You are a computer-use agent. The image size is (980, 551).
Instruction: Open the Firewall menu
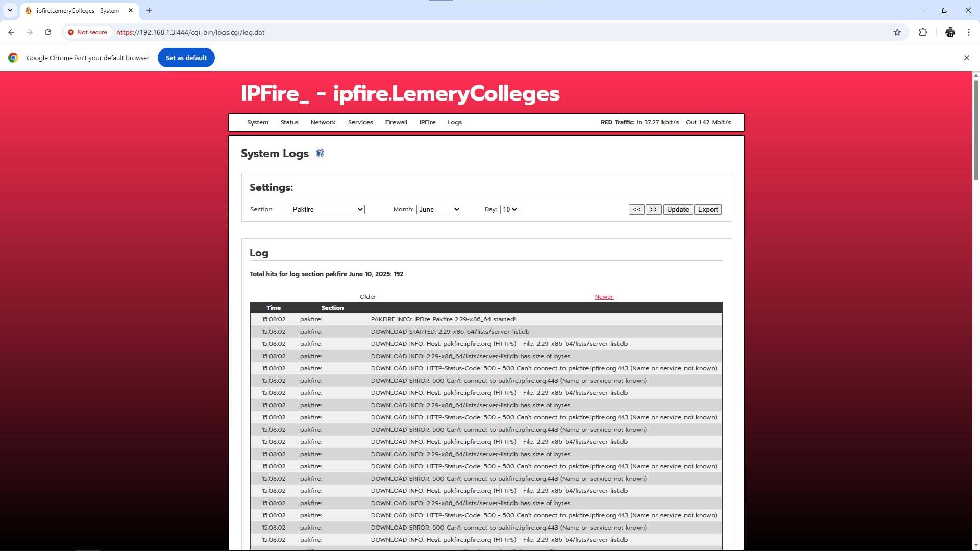[x=396, y=122]
